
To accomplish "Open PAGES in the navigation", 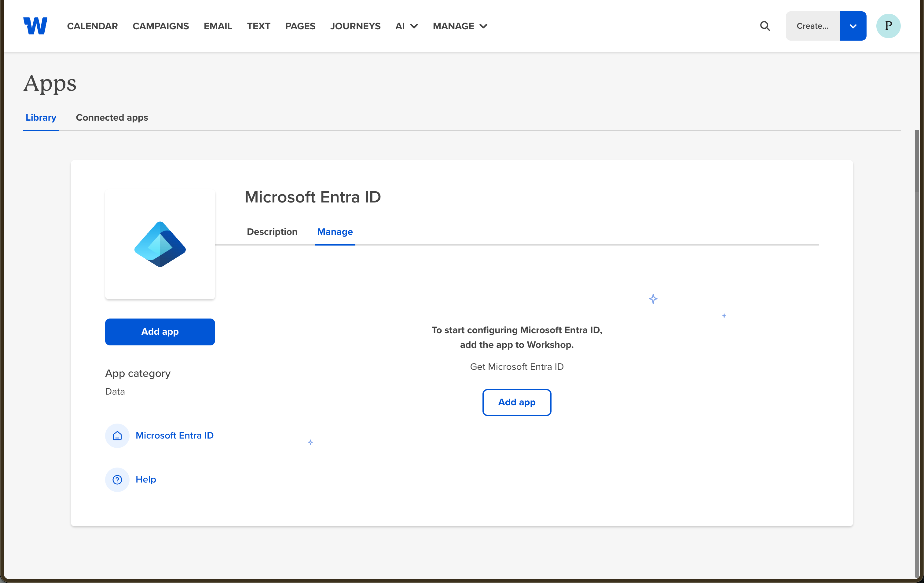I will tap(300, 26).
